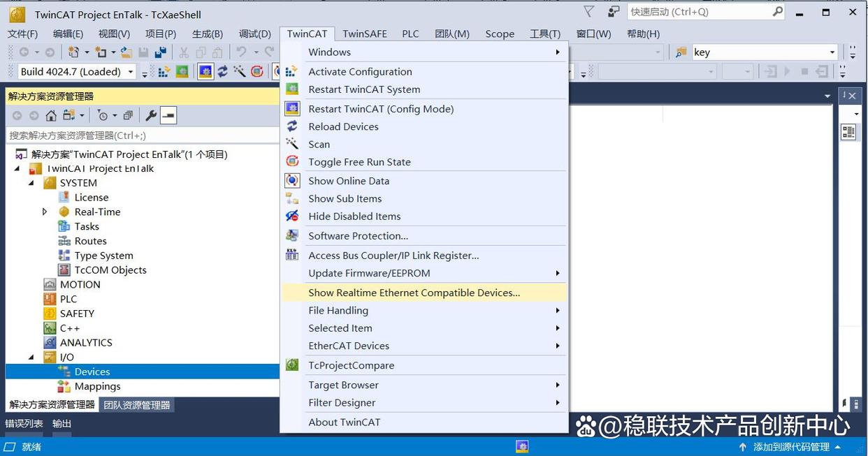Expand the Real-Time tree node

click(45, 212)
